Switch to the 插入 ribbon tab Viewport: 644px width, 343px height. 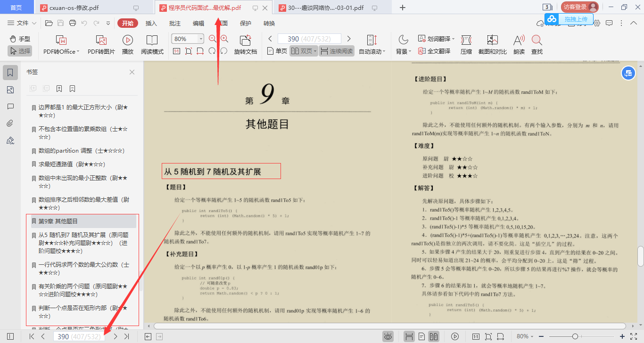[151, 23]
